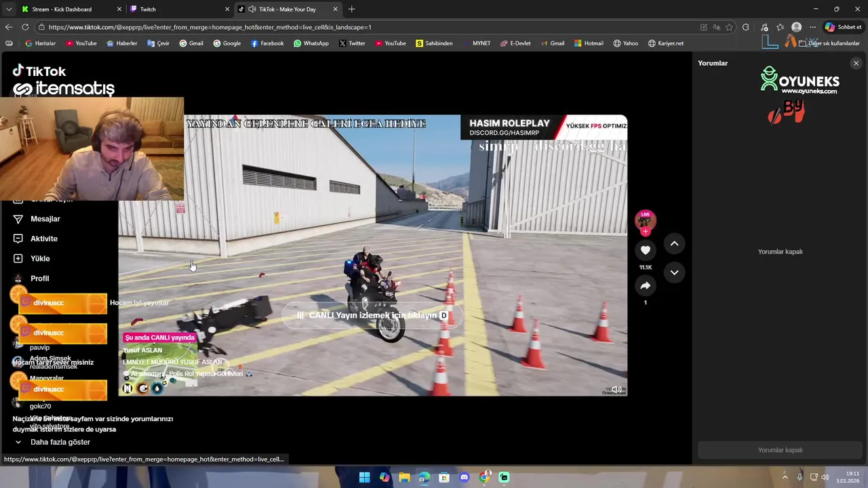Open the tab search dropdown

coord(8,9)
